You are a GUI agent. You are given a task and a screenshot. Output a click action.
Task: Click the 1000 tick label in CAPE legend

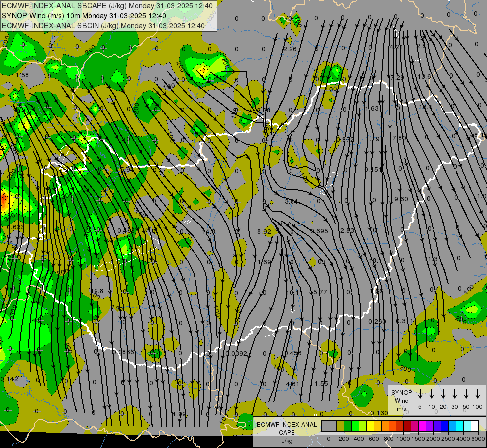tap(403, 439)
